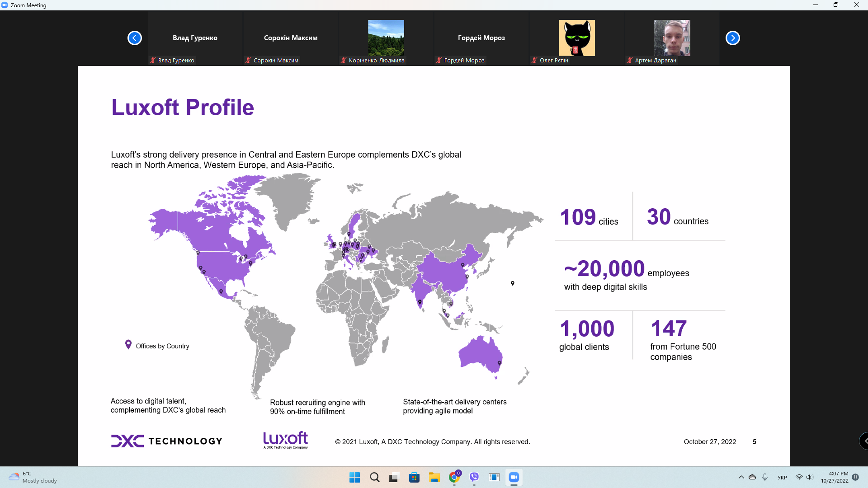868x488 pixels.
Task: Click muted mic icon for Артем Дараган
Action: tap(630, 60)
